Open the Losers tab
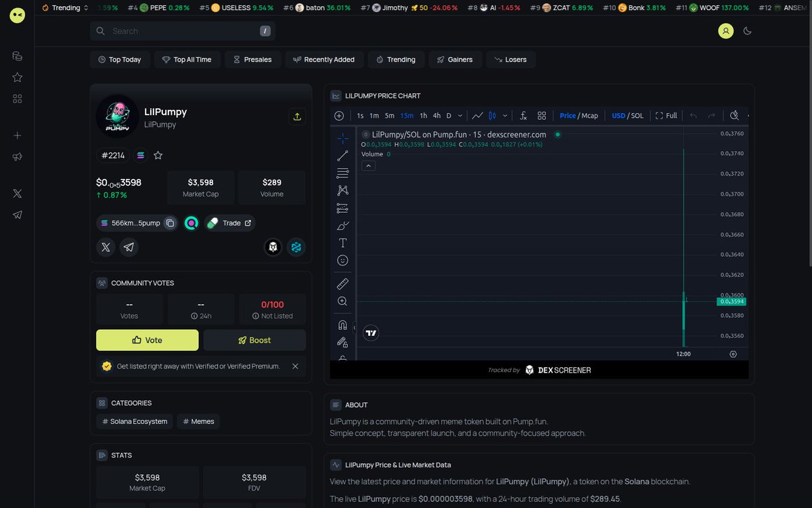Image resolution: width=812 pixels, height=508 pixels. tap(511, 60)
